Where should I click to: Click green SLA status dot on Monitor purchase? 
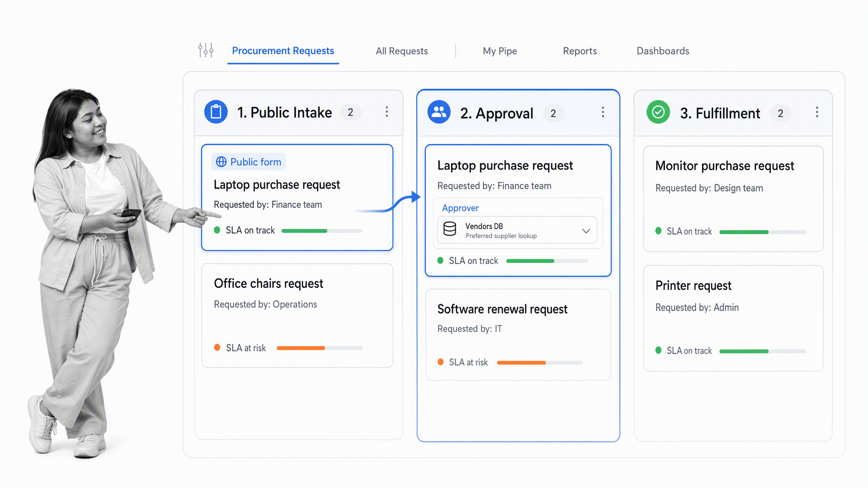(x=658, y=231)
